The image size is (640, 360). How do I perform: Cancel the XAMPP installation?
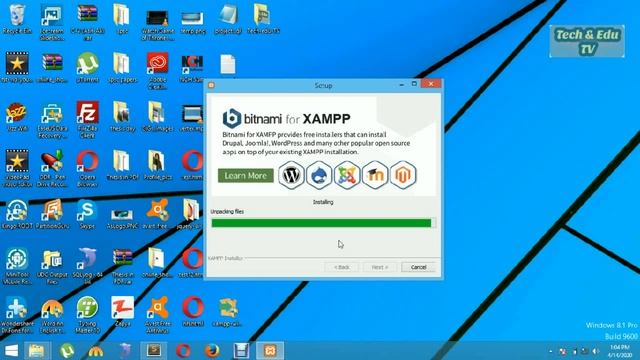418,267
